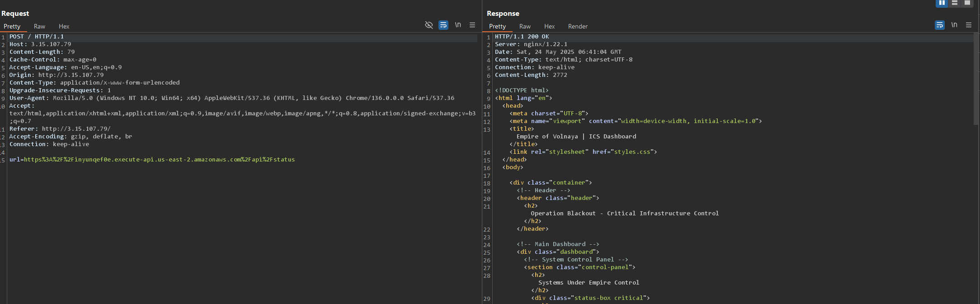
Task: Click the 'Empire of Volnaya | ICS Dashboard' title text
Action: 576,137
